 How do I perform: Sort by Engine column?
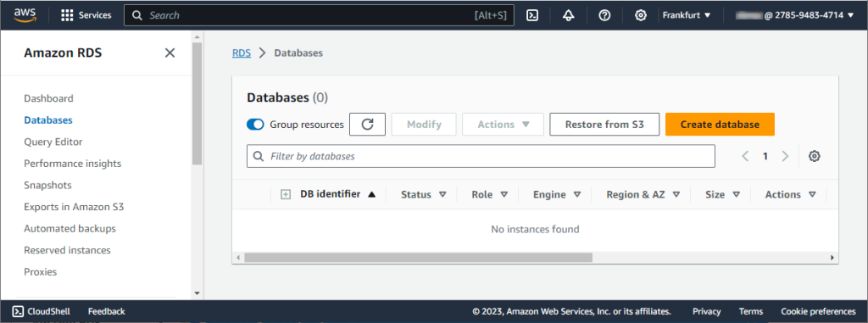[x=557, y=194]
